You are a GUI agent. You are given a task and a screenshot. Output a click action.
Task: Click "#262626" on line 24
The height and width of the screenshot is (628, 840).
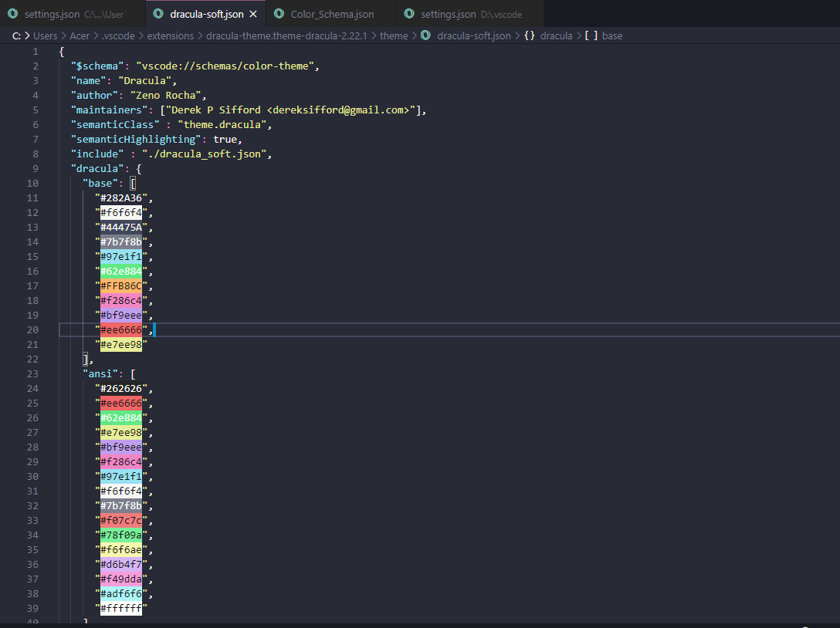tap(121, 389)
